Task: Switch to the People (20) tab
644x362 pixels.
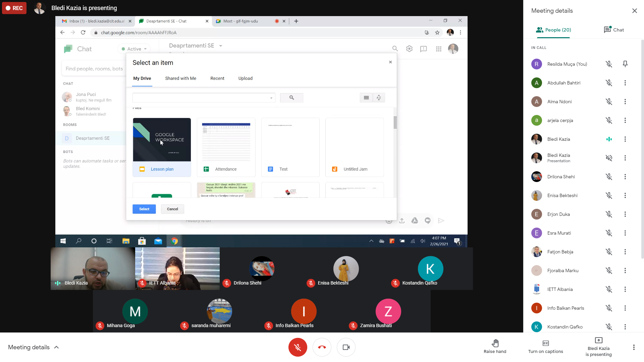Action: [553, 30]
